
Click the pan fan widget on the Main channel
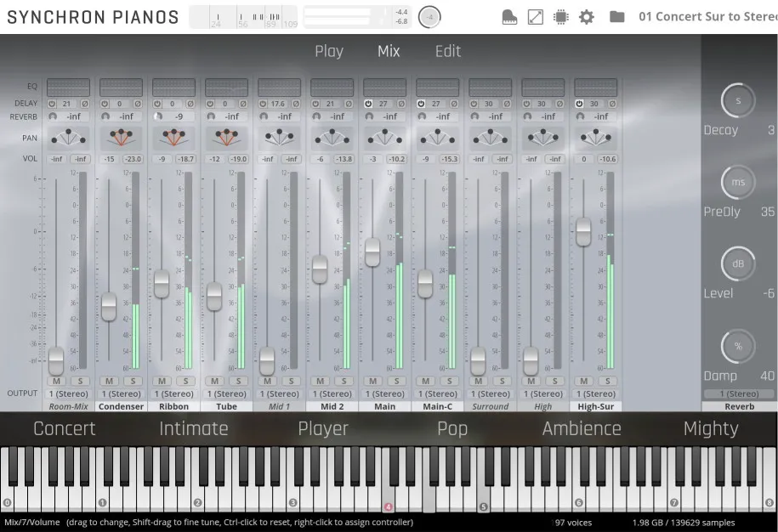pos(384,138)
